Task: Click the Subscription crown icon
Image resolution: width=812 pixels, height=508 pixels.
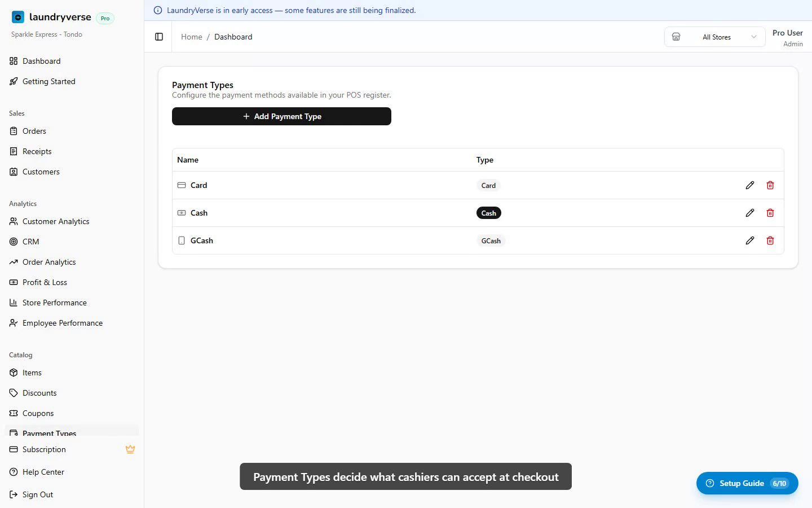Action: [x=130, y=449]
